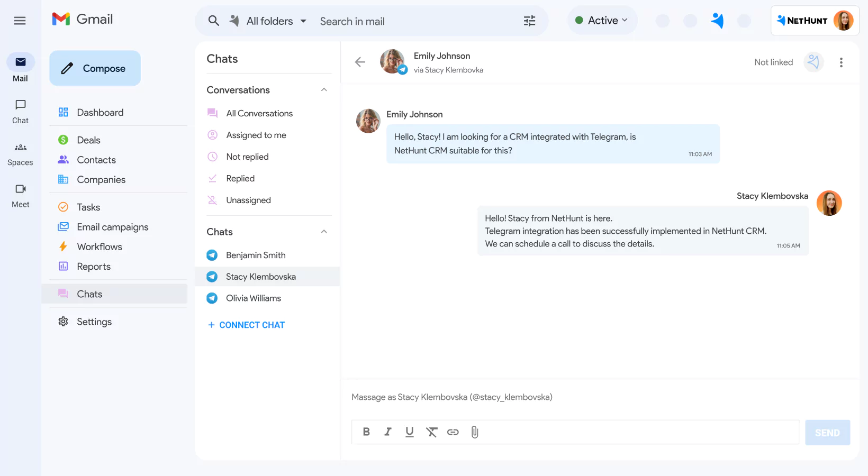Image resolution: width=868 pixels, height=476 pixels.
Task: Select the Workflows icon in NetHunt sidebar
Action: pyautogui.click(x=63, y=246)
